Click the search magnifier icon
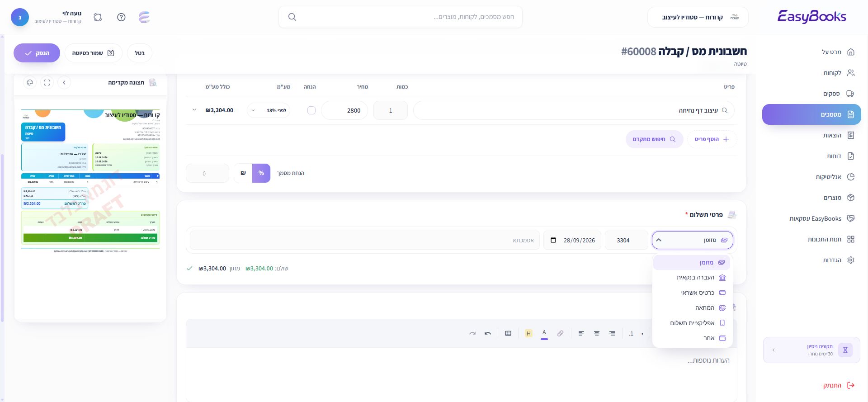This screenshot has height=402, width=868. [292, 17]
